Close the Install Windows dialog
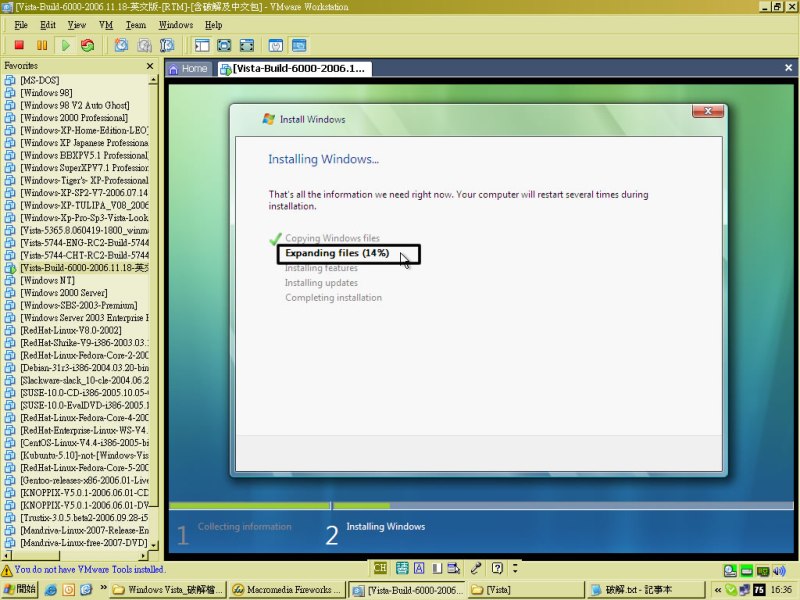This screenshot has width=800, height=600. coord(708,111)
